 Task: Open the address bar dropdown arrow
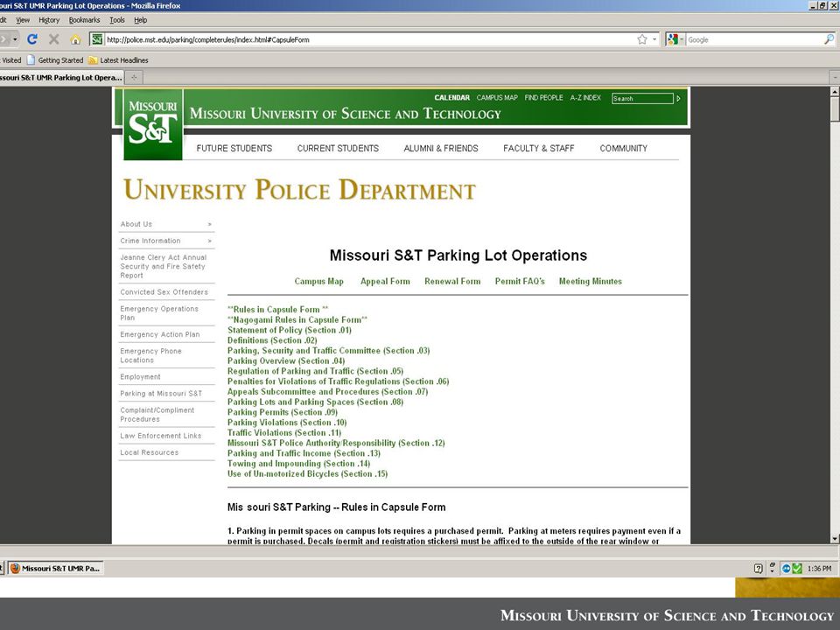654,39
